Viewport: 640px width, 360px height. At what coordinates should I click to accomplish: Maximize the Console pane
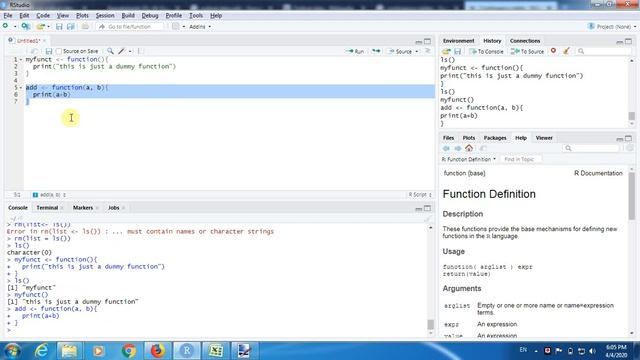click(427, 208)
